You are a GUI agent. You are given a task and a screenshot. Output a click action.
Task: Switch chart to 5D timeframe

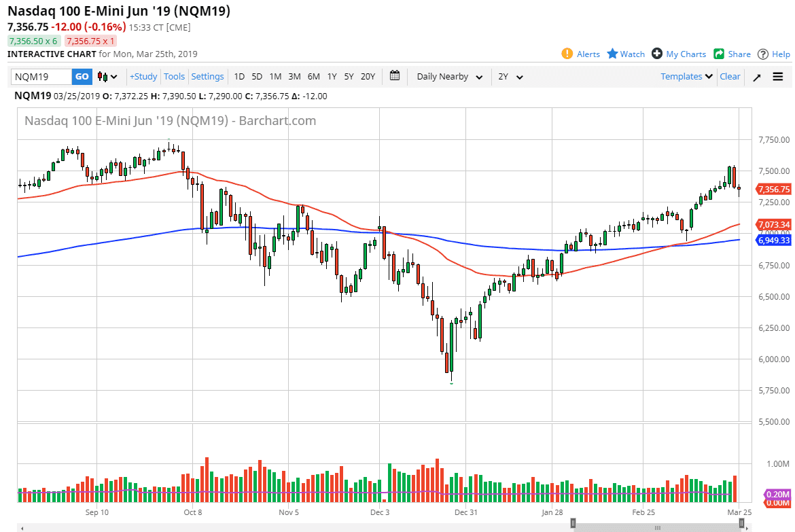coord(256,77)
